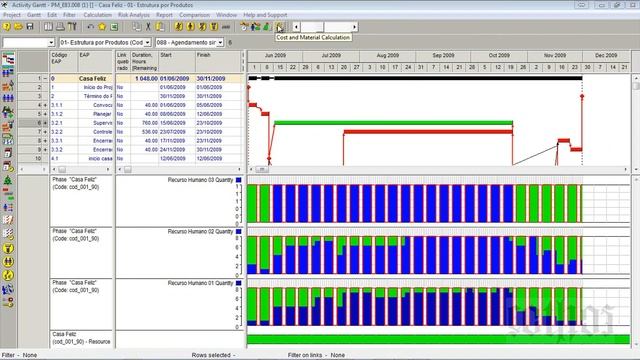640x360 pixels.
Task: Collapse the Casa Feliz root row
Action: coord(45,78)
